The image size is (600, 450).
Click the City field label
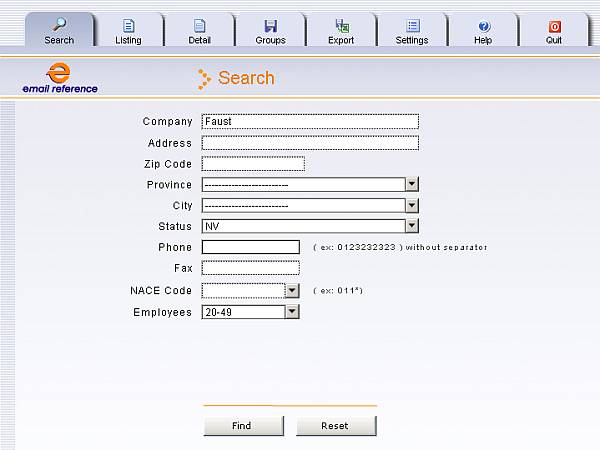182,206
